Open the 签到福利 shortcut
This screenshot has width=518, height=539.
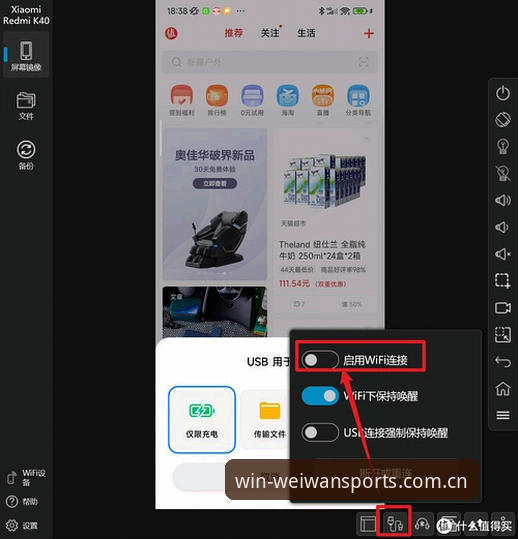pos(181,100)
